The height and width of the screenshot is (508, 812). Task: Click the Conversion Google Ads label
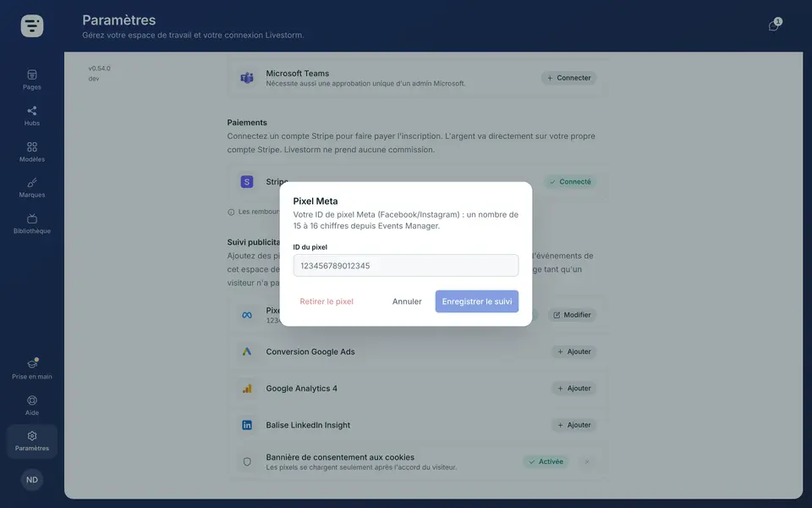(310, 351)
